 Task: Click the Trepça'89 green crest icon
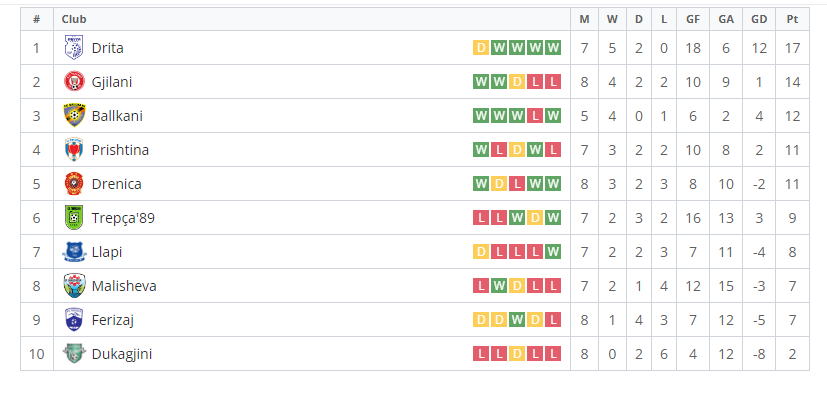[74, 218]
